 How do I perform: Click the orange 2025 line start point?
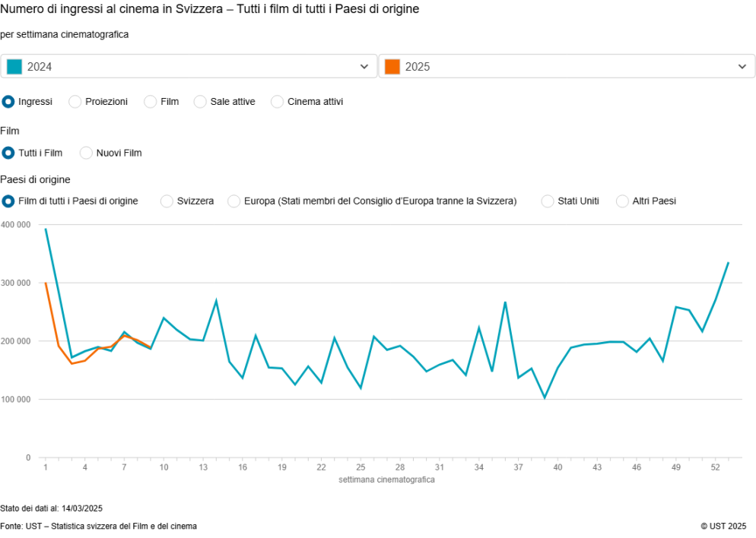[x=46, y=283]
